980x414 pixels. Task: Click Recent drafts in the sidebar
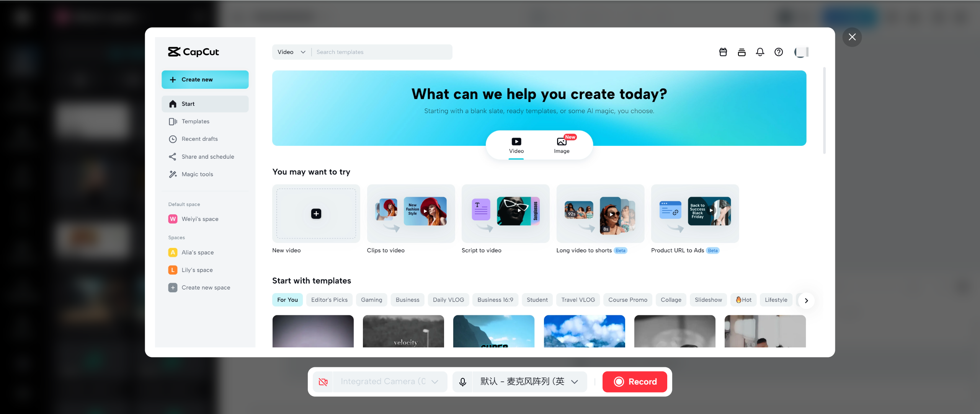click(200, 139)
